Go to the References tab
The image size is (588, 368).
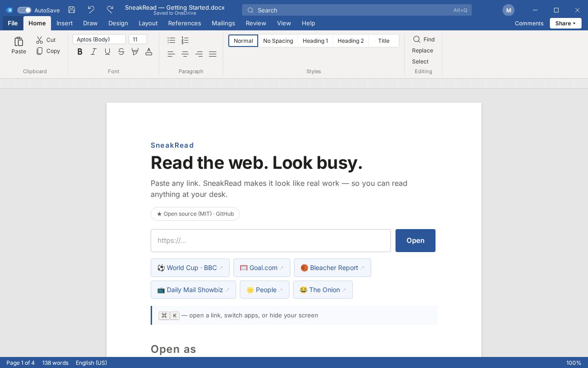coord(185,23)
